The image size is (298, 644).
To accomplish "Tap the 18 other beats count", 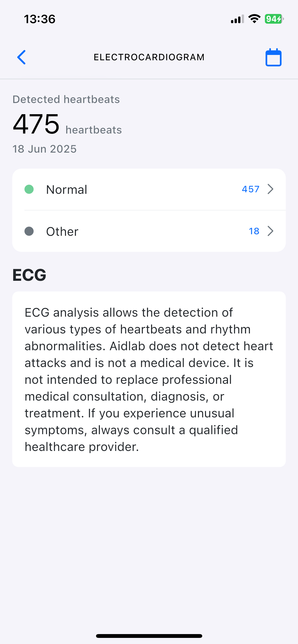I will 254,231.
